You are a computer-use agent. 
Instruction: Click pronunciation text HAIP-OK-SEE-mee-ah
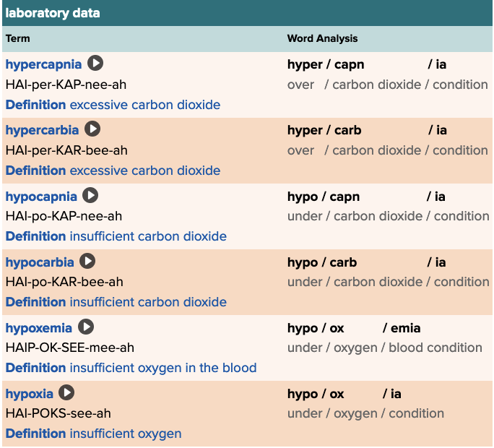pos(70,348)
